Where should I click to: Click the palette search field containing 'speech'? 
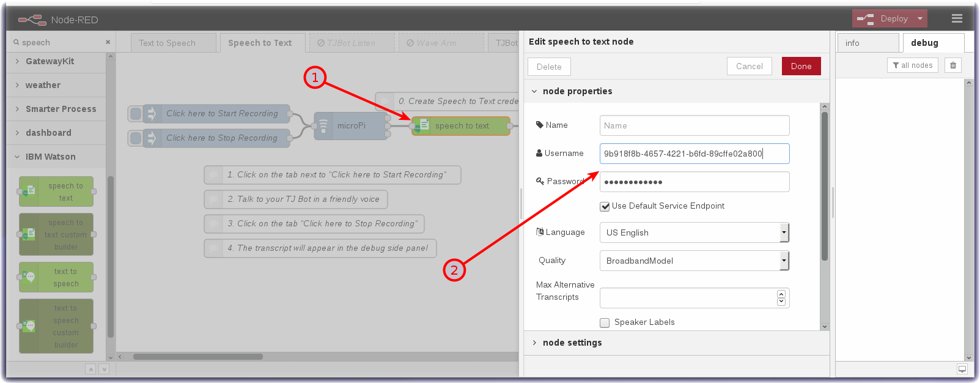tap(60, 42)
